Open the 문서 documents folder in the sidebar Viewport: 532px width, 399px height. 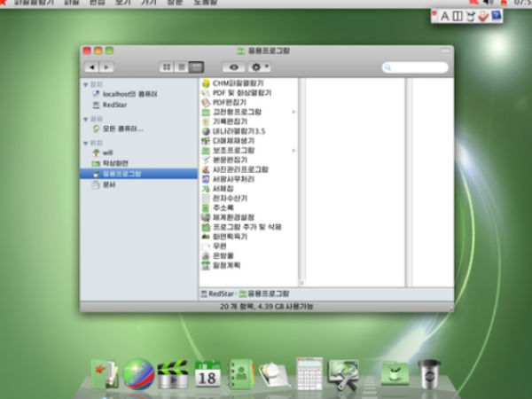pyautogui.click(x=104, y=185)
